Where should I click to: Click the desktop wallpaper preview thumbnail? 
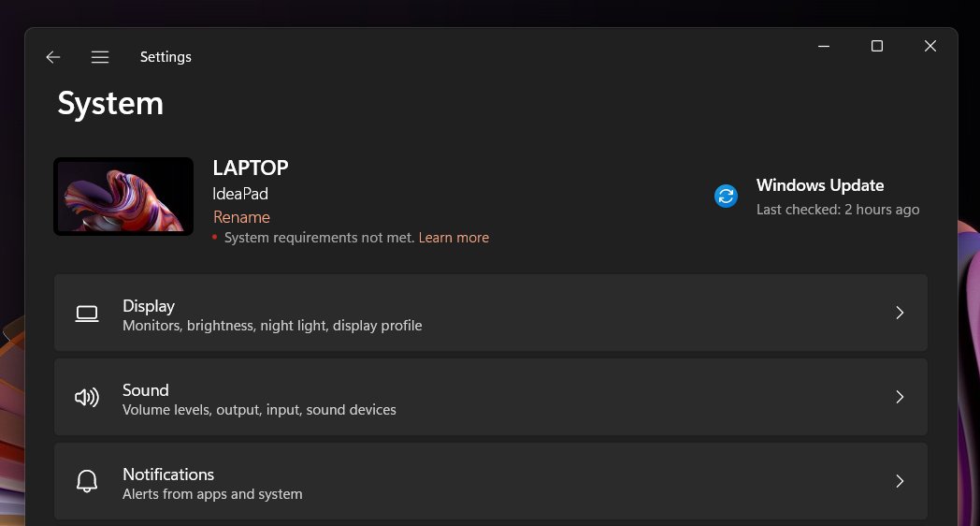123,197
